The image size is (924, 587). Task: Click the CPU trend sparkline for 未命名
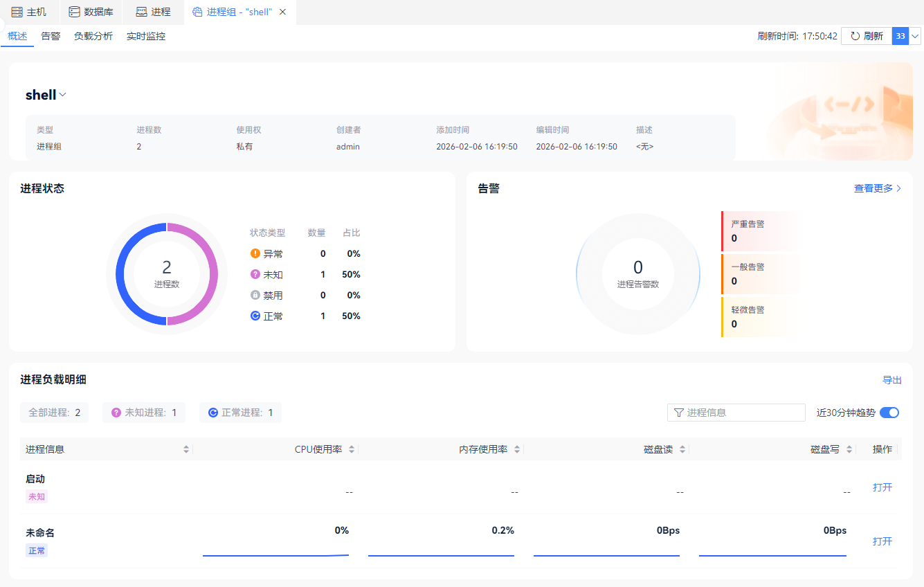click(x=275, y=554)
